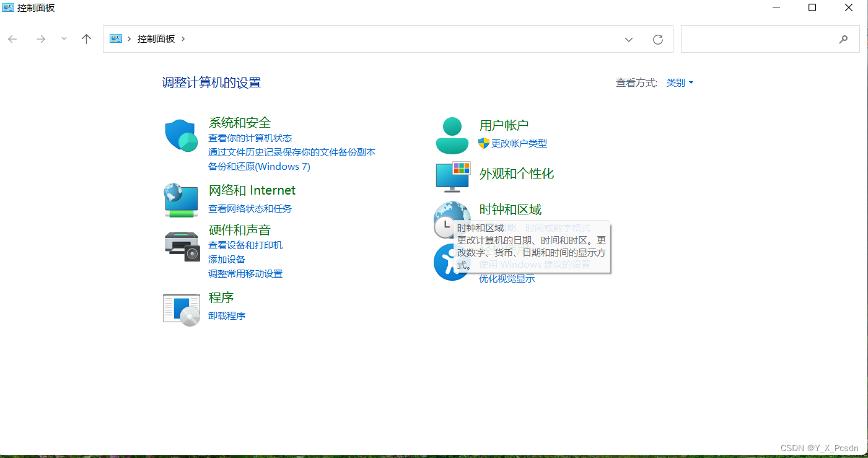Click the 更改帐户类型 link
This screenshot has width=868, height=458.
coord(519,144)
